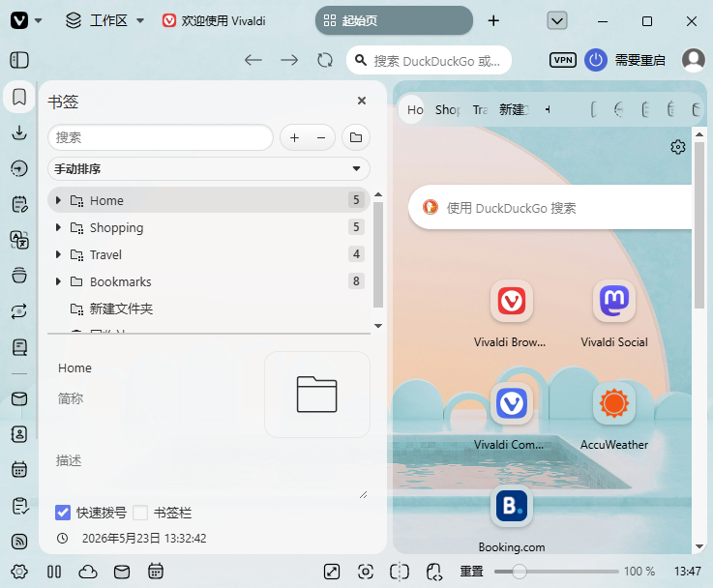Viewport: 713px width, 588px height.
Task: Click the fullscreen arrow icon in status bar
Action: (x=332, y=572)
